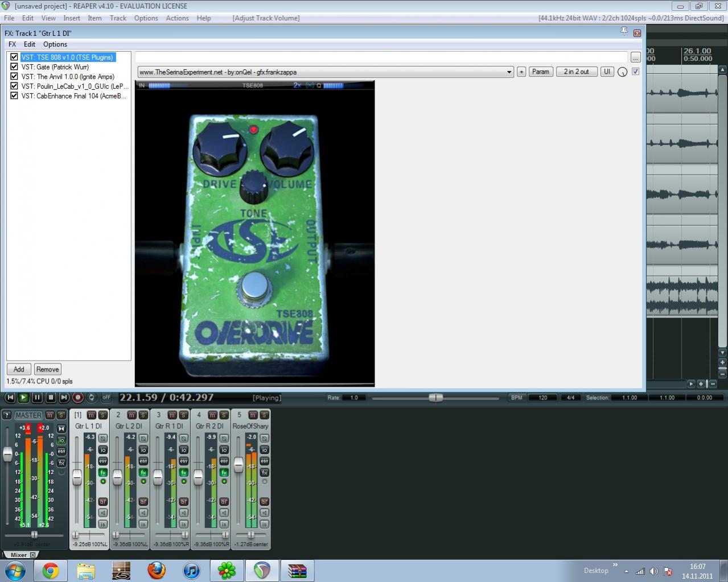Screen dimensions: 728x582
Task: Click the Param button
Action: 541,72
